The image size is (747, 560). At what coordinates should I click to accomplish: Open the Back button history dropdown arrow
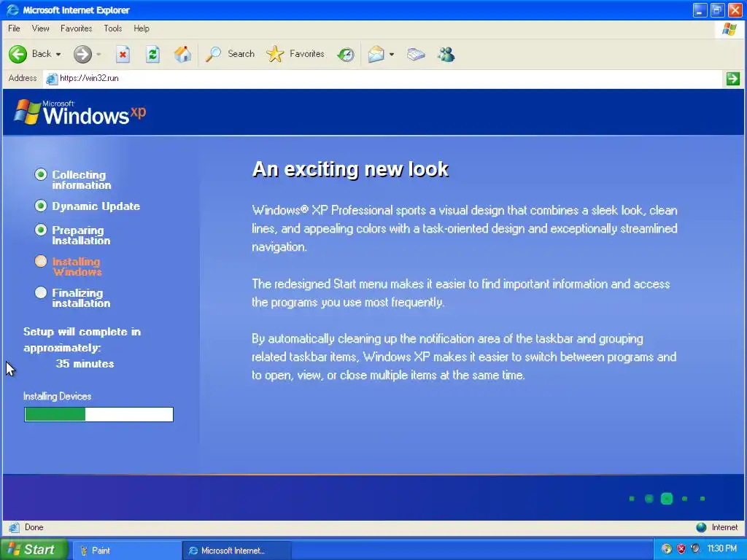58,54
